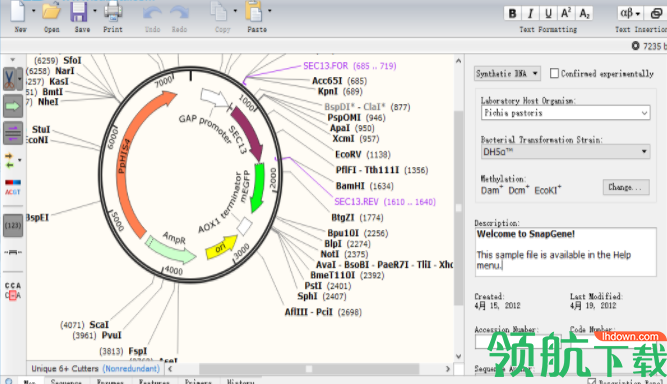
Task: Toggle the purple arrows Show Primers button
Action: [x=13, y=133]
